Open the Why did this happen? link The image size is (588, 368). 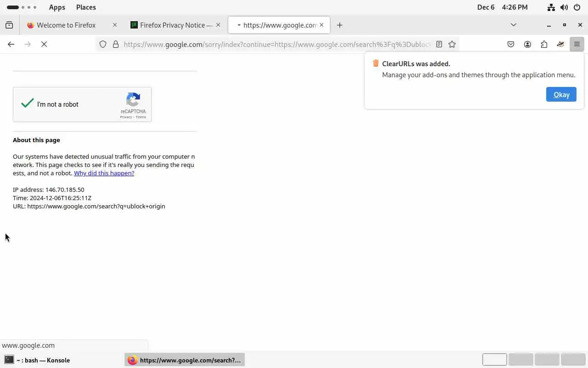click(104, 173)
